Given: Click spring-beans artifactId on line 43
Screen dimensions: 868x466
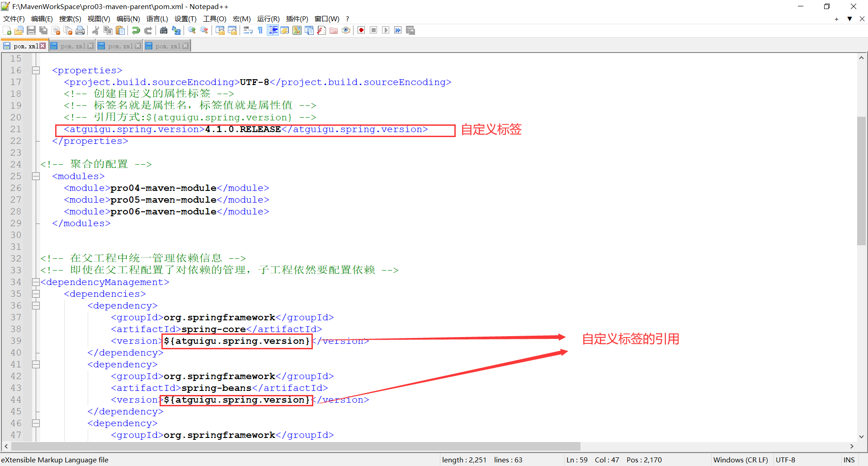Looking at the screenshot, I should click(x=216, y=388).
